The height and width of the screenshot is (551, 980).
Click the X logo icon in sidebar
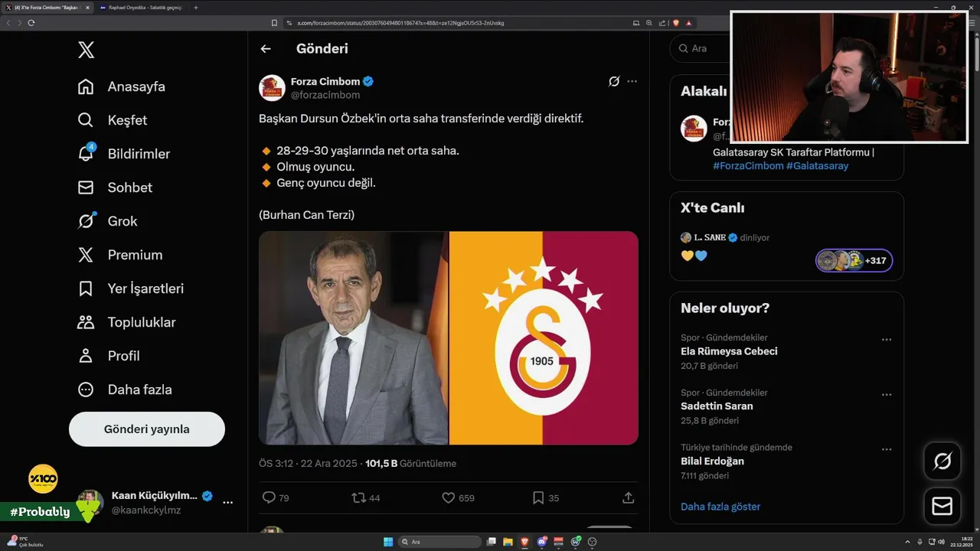(86, 51)
